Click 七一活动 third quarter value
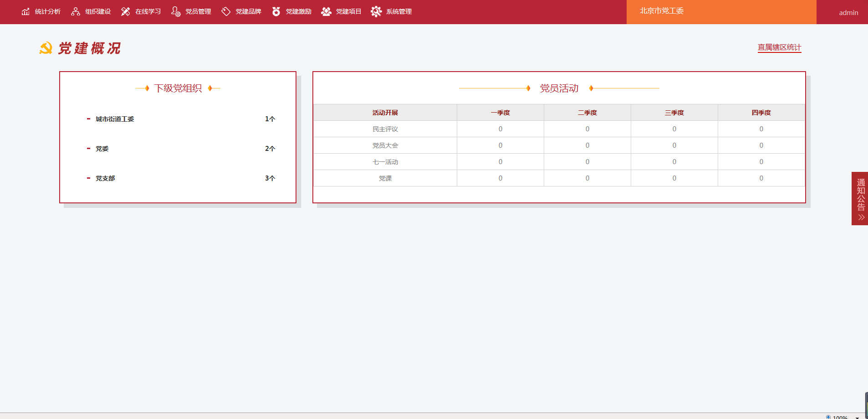Viewport: 868px width, 419px height. point(674,162)
